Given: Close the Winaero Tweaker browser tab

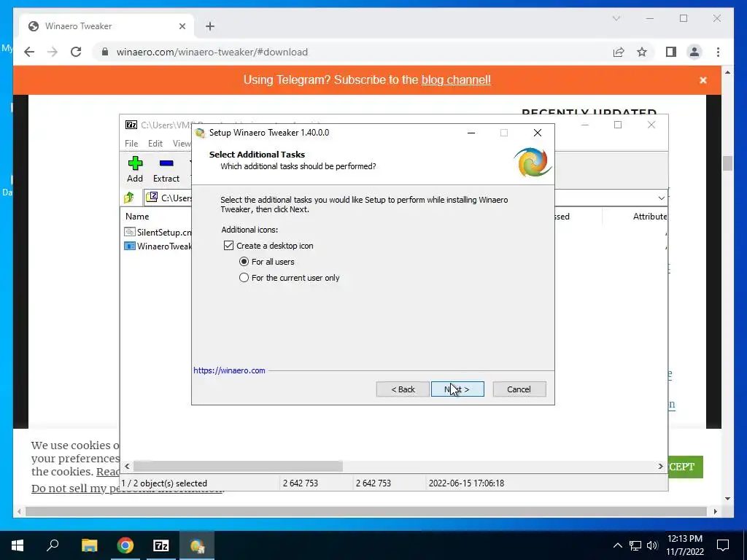Looking at the screenshot, I should 182,26.
